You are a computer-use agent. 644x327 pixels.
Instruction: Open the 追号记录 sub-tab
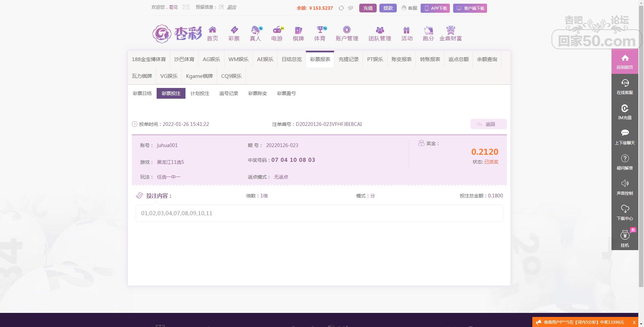229,93
